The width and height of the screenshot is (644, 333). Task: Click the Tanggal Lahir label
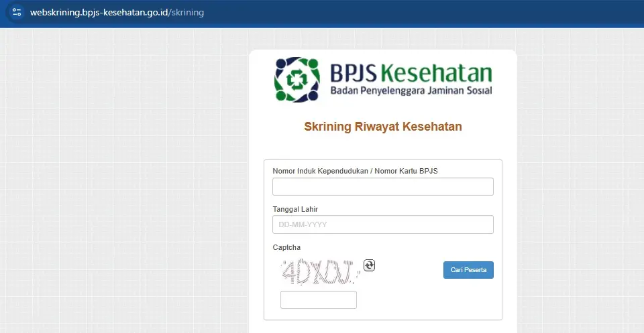(x=295, y=209)
